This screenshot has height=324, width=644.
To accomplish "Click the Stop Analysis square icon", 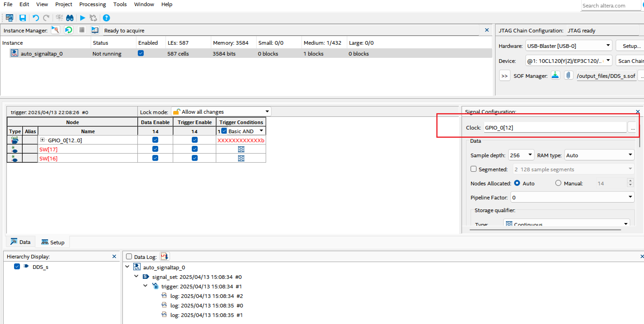I will pyautogui.click(x=82, y=30).
